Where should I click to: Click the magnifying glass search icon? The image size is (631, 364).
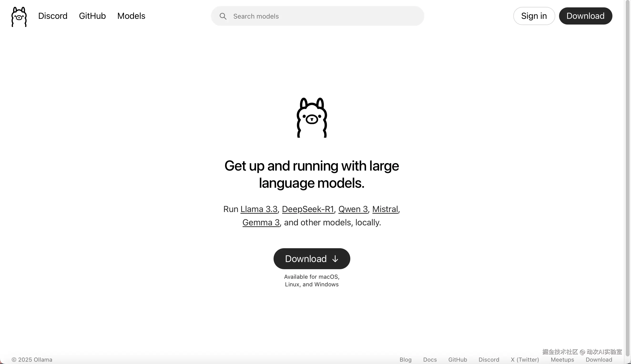[223, 16]
